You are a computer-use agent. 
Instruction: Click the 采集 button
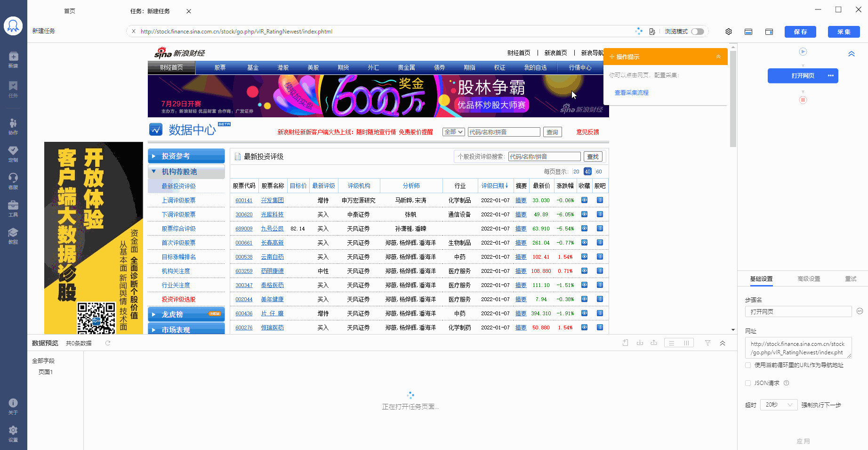(844, 32)
